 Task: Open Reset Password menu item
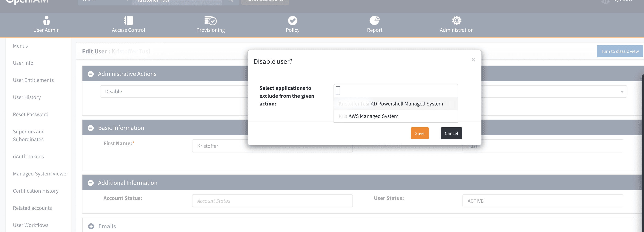(x=30, y=114)
